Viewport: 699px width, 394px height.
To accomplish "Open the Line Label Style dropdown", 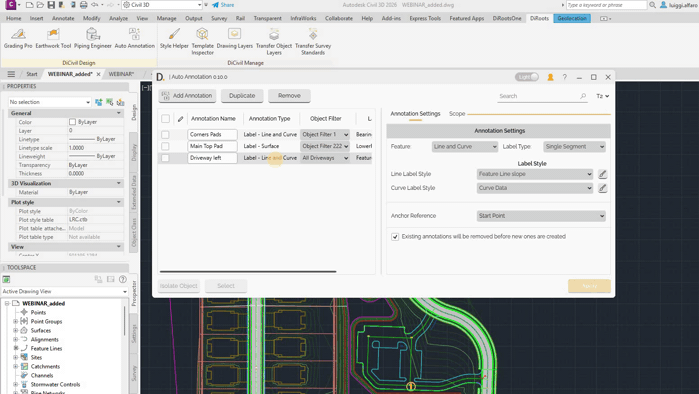I will [535, 174].
